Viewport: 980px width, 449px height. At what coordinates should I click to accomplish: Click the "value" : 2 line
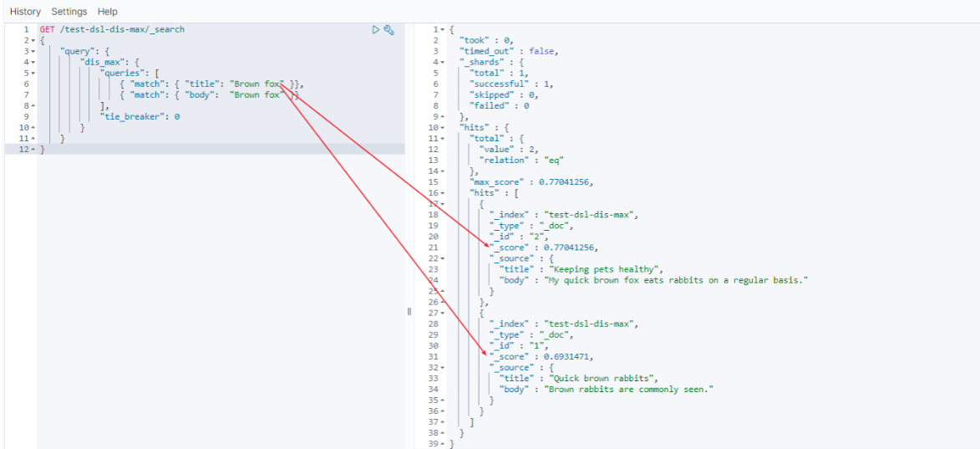pyautogui.click(x=509, y=150)
